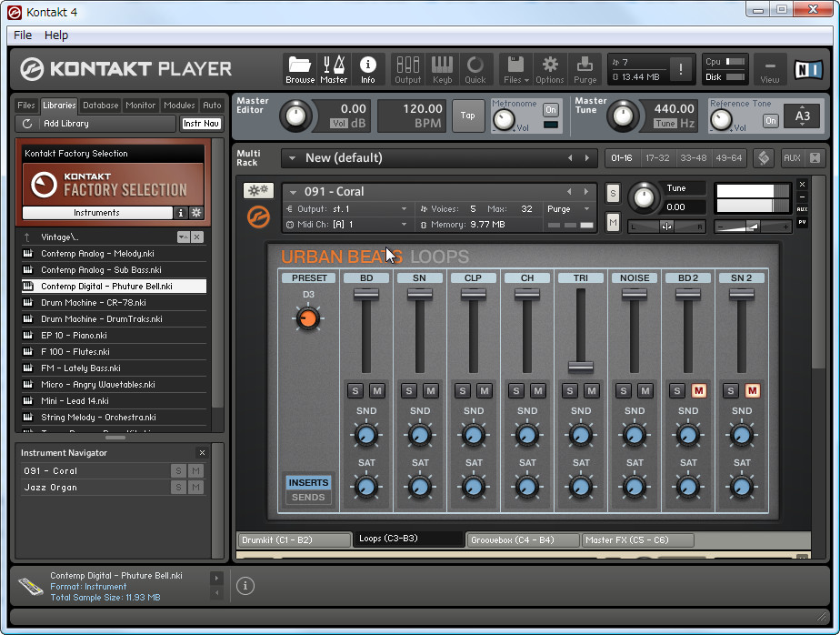
Task: Click the Tap tempo button
Action: pos(468,116)
